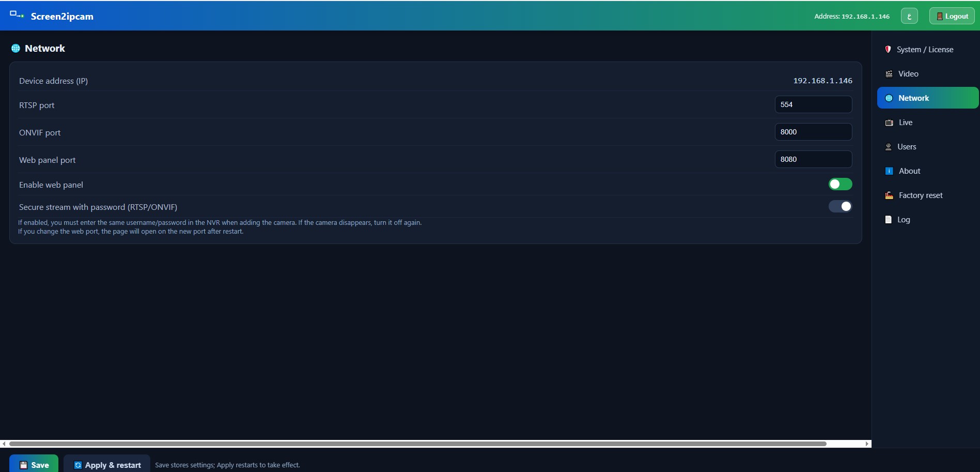Click the Enable web panel label

point(51,185)
